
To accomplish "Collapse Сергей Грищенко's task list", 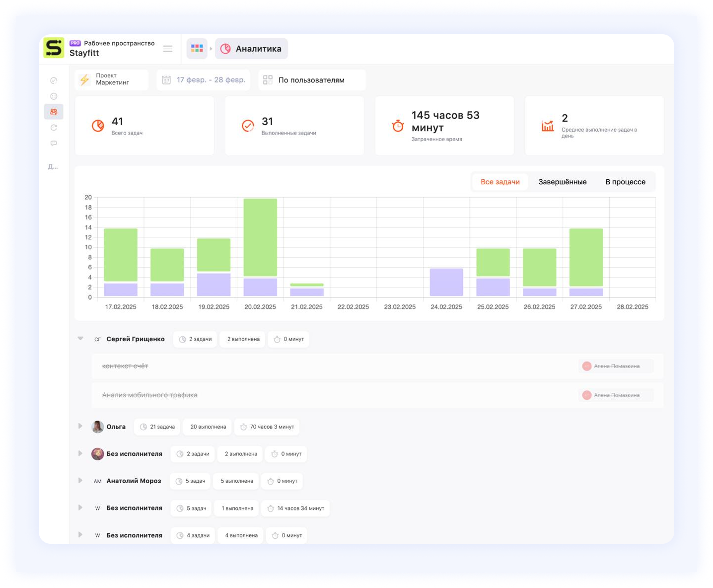I will pos(80,339).
